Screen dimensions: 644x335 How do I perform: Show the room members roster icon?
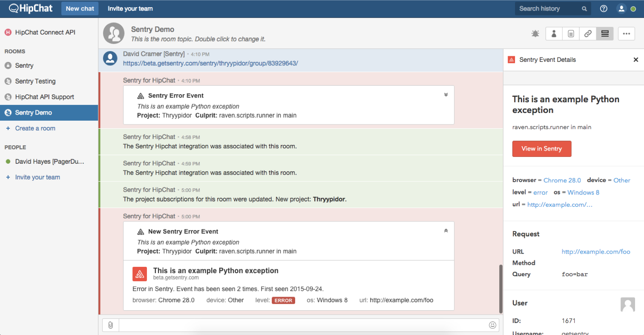[x=554, y=34]
